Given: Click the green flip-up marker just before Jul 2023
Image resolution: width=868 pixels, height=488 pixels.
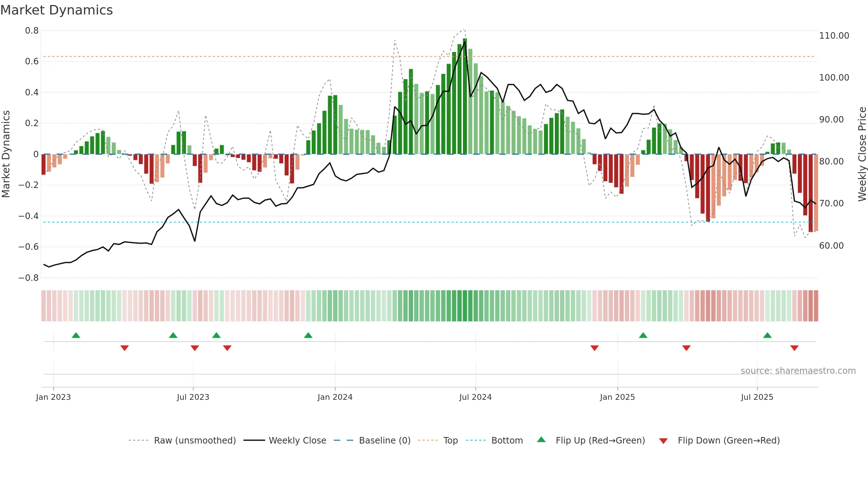Looking at the screenshot, I should click(173, 335).
